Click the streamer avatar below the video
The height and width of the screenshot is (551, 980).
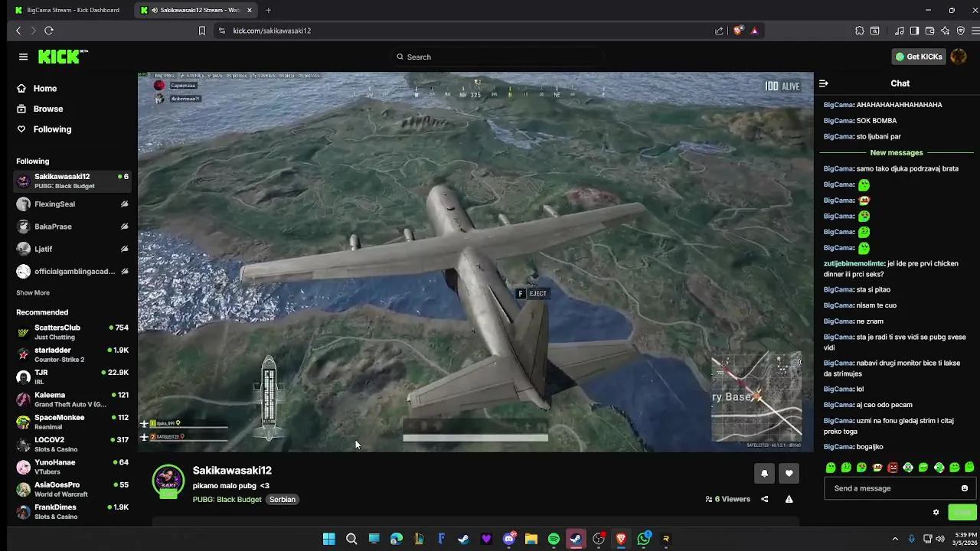(x=168, y=481)
